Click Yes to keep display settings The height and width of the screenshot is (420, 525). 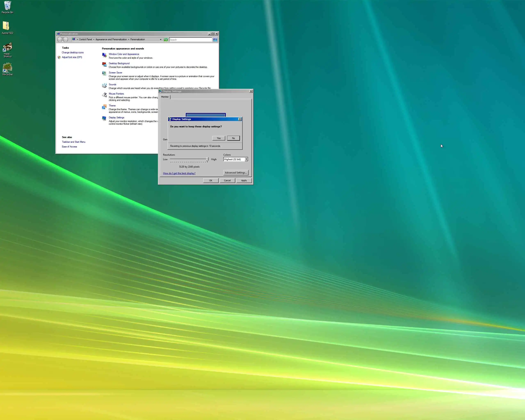tap(219, 138)
